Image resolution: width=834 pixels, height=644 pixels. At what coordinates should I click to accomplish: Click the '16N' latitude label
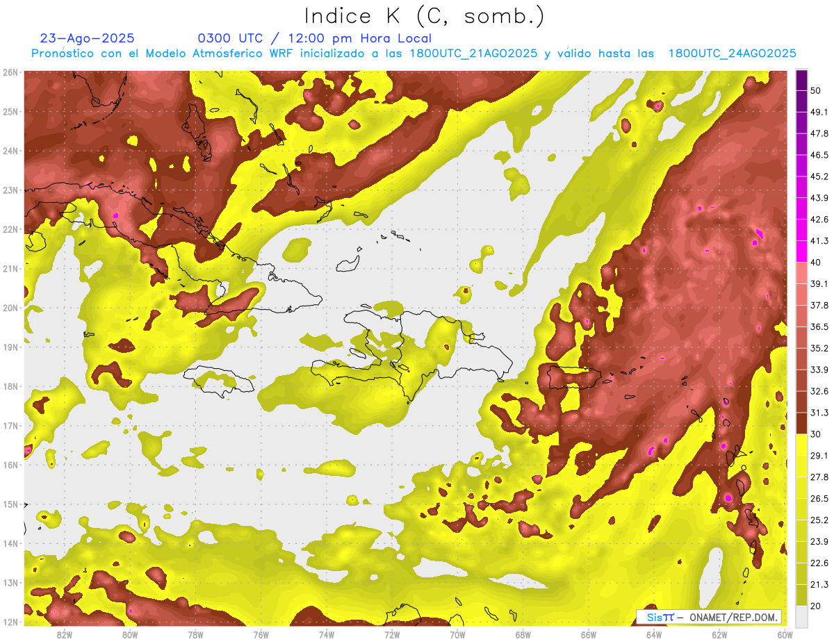tap(10, 465)
